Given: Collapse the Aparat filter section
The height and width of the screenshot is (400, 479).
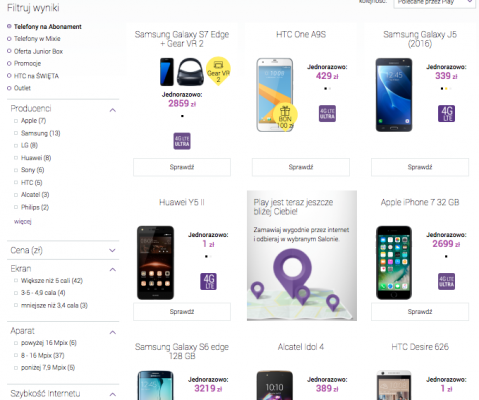Looking at the screenshot, I should coord(113,332).
